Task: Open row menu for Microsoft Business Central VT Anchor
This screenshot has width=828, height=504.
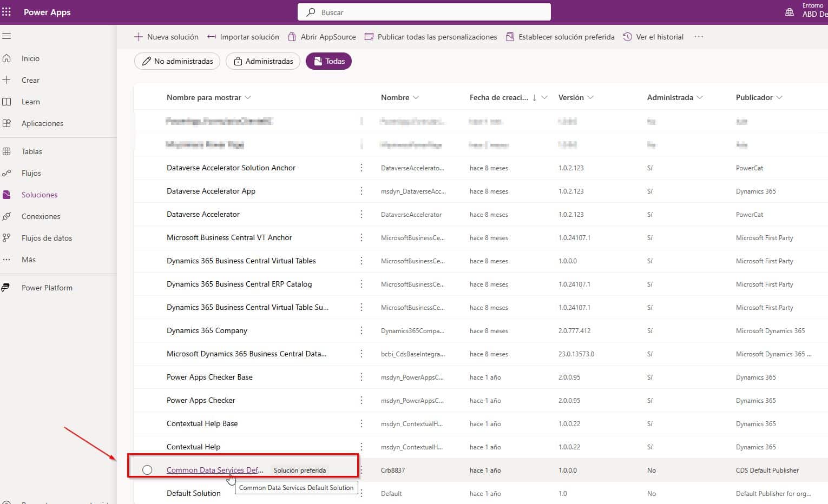Action: pos(362,238)
